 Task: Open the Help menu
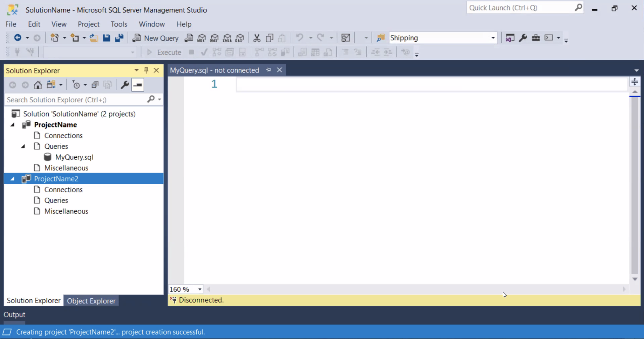point(184,24)
